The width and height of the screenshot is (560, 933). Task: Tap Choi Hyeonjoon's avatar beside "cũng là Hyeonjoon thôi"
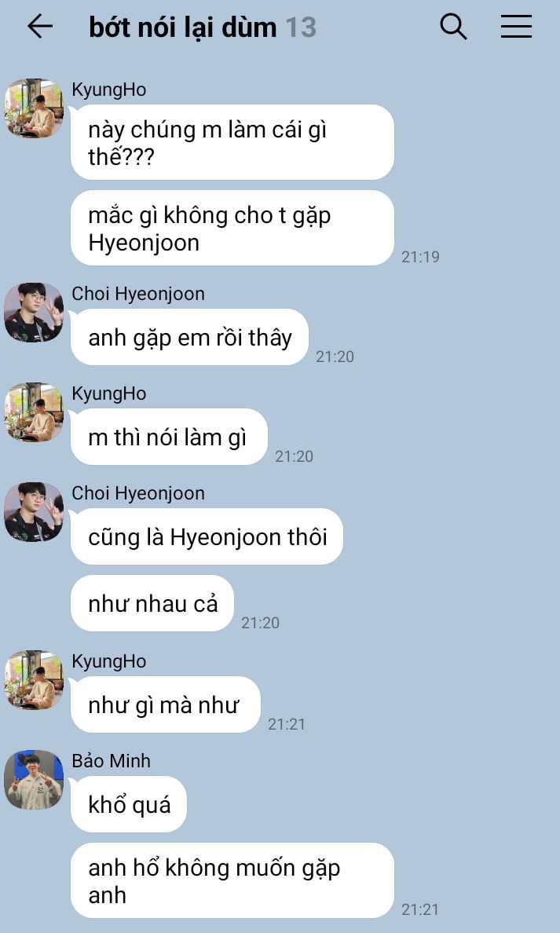[x=33, y=512]
